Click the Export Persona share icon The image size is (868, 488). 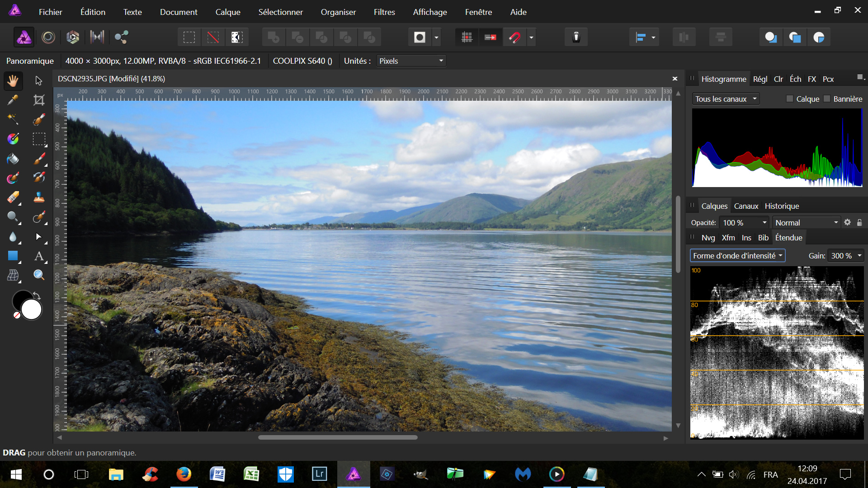click(121, 37)
